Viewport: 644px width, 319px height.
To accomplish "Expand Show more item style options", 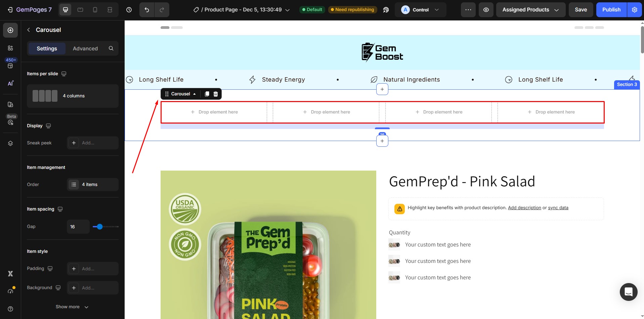I will pos(72,307).
